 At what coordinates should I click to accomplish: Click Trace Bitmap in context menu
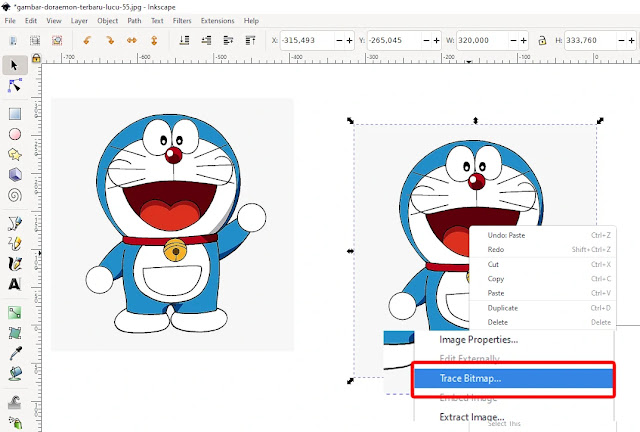coord(471,378)
